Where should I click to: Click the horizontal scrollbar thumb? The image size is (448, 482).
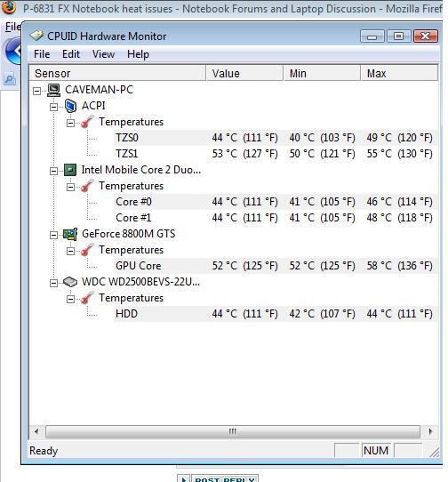233,431
